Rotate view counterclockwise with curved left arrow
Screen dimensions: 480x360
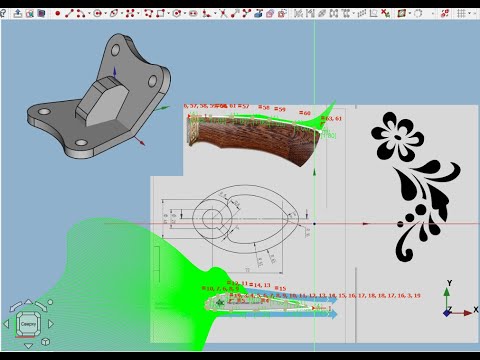click(15, 306)
